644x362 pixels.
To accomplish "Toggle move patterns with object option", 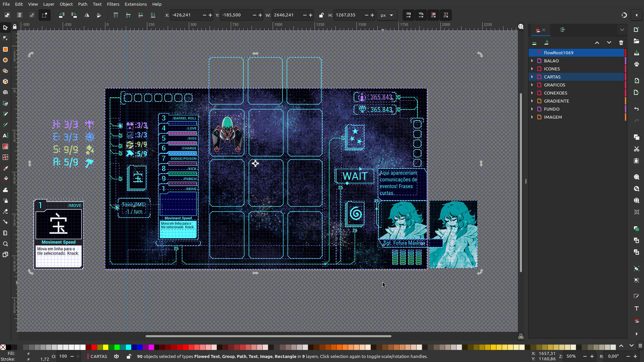I will pos(446,15).
